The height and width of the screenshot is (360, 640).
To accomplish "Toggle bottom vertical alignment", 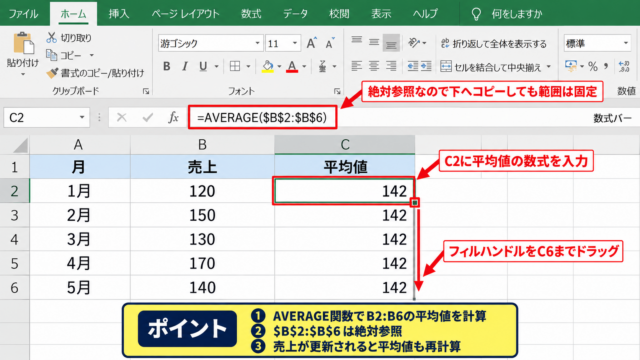I will click(391, 43).
